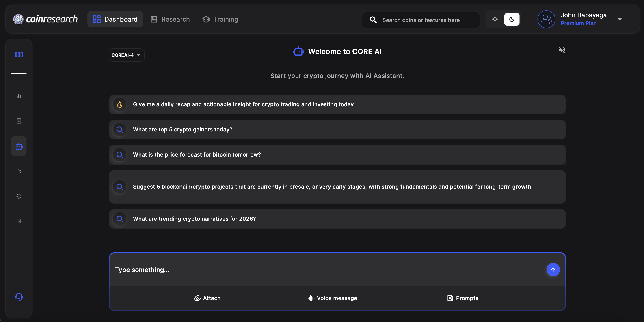
Task: Open the speedometer gauge icon in sidebar
Action: (19, 171)
